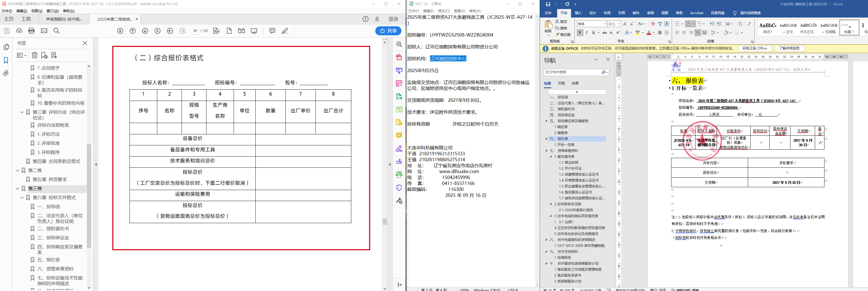
Task: Select the highlighter pen tool in Acrobat
Action: (285, 31)
